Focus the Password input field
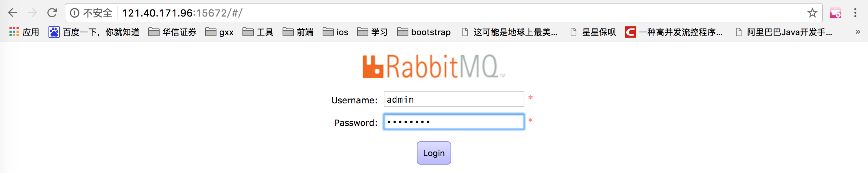Viewport: 868px width, 173px height. pos(454,121)
